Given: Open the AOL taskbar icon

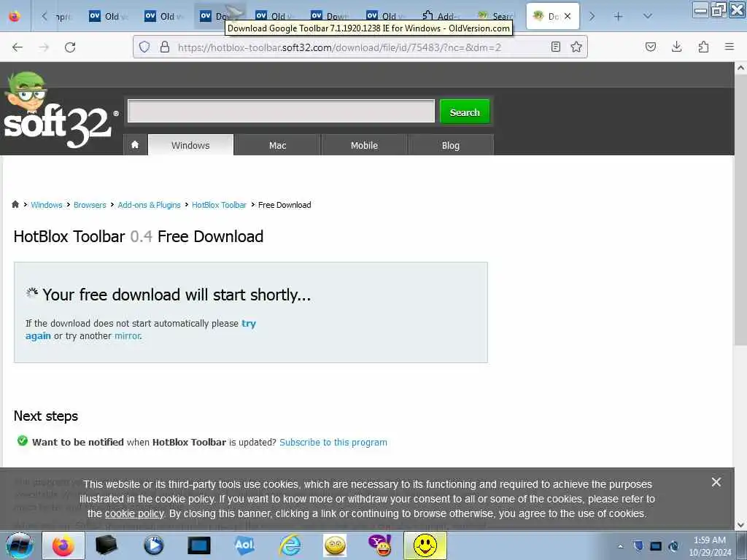Looking at the screenshot, I should click(244, 545).
